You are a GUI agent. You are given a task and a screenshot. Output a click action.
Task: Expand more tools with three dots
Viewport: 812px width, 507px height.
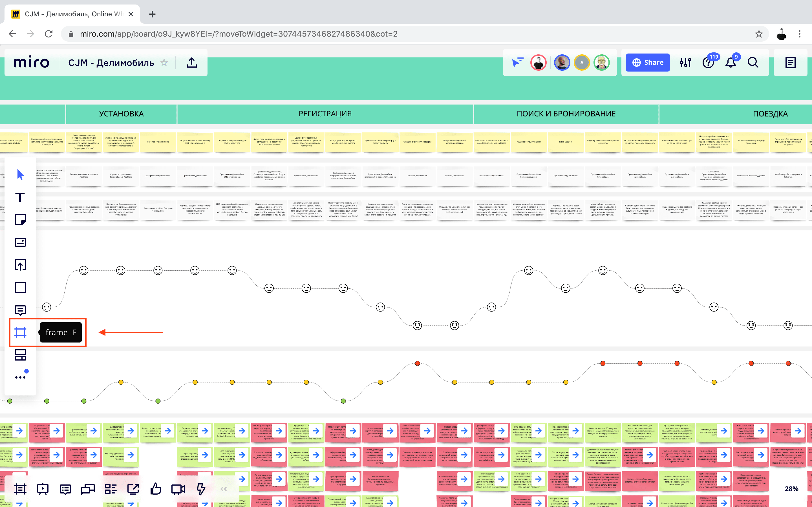click(20, 377)
